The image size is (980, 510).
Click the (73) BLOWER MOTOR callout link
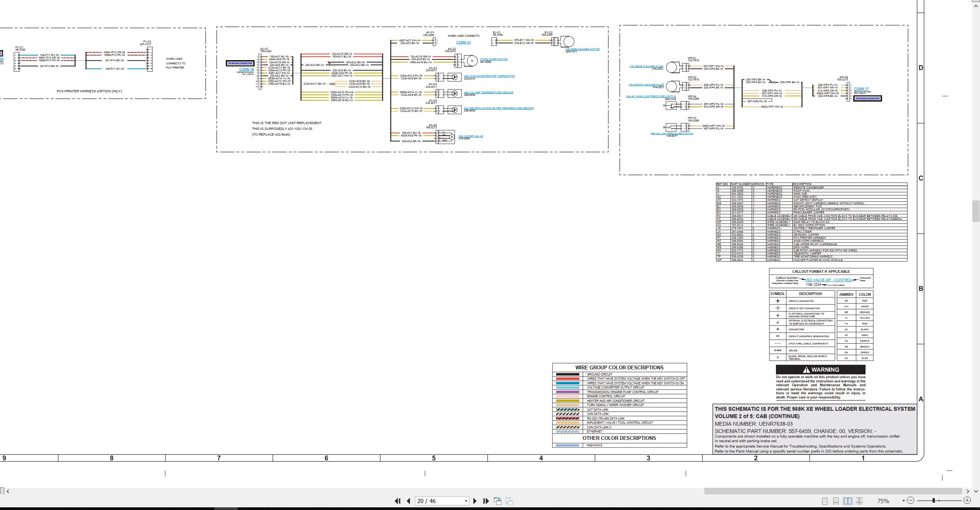(x=493, y=59)
